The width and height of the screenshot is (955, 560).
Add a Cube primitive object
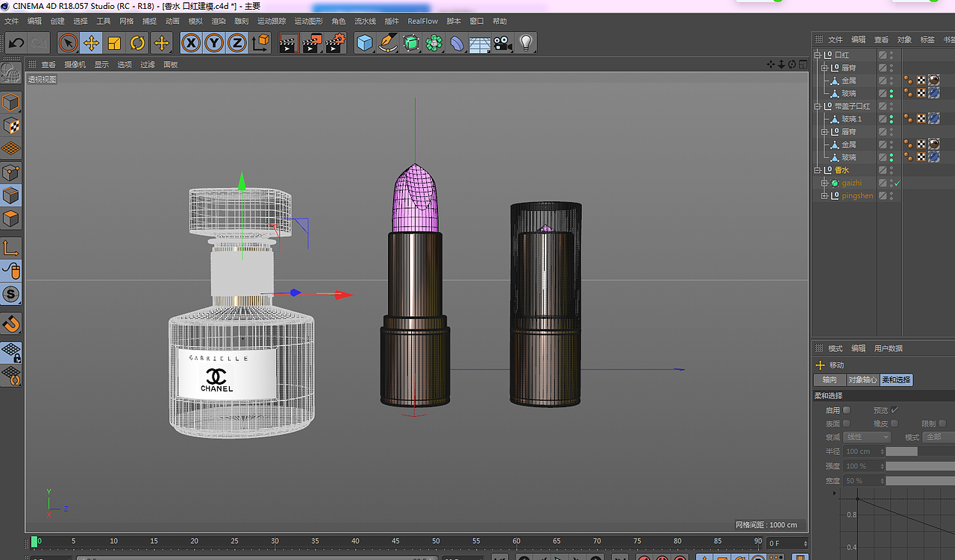[364, 43]
